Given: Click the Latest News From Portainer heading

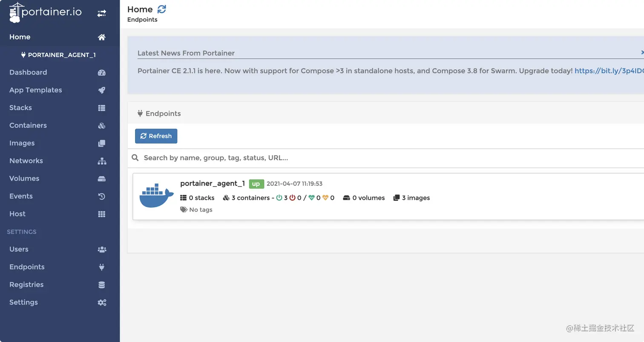Looking at the screenshot, I should pos(186,53).
